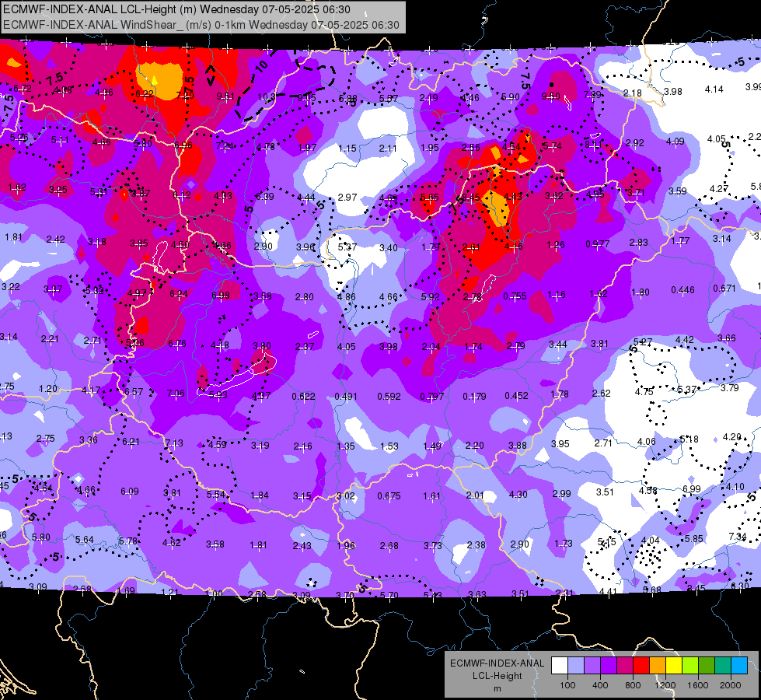Click the wind shear value 0.977
Viewport: 761px width, 700px height.
[598, 244]
